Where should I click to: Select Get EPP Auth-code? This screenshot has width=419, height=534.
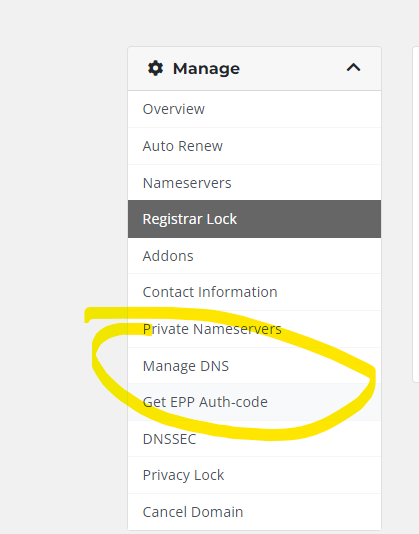[x=254, y=402]
